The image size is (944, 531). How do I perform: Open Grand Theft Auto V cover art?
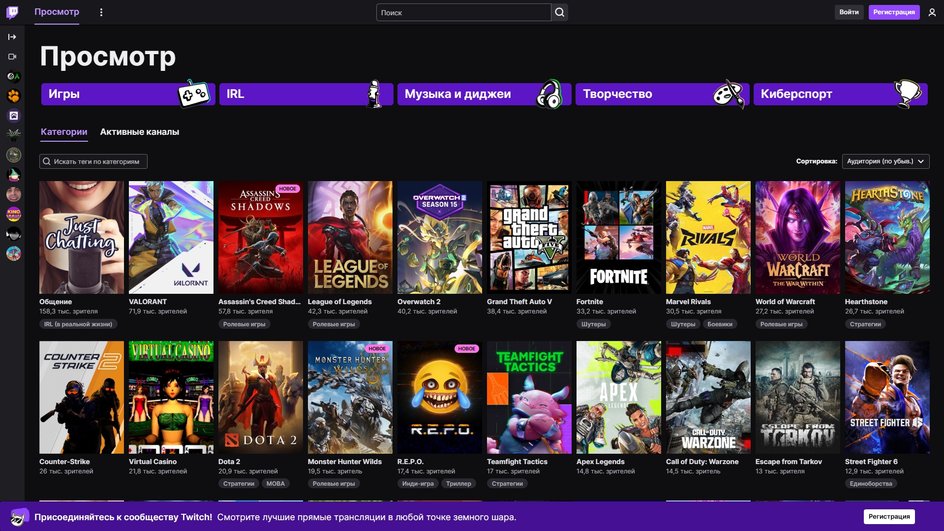pyautogui.click(x=529, y=237)
